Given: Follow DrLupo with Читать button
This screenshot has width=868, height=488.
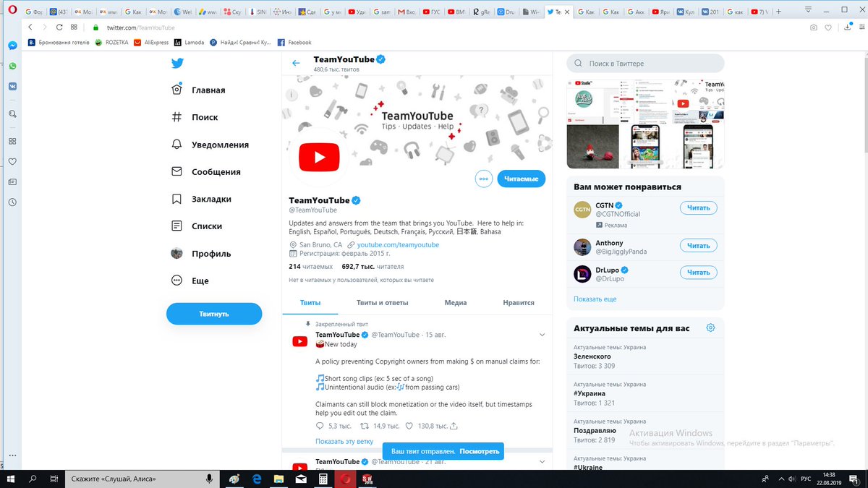Looking at the screenshot, I should click(698, 273).
